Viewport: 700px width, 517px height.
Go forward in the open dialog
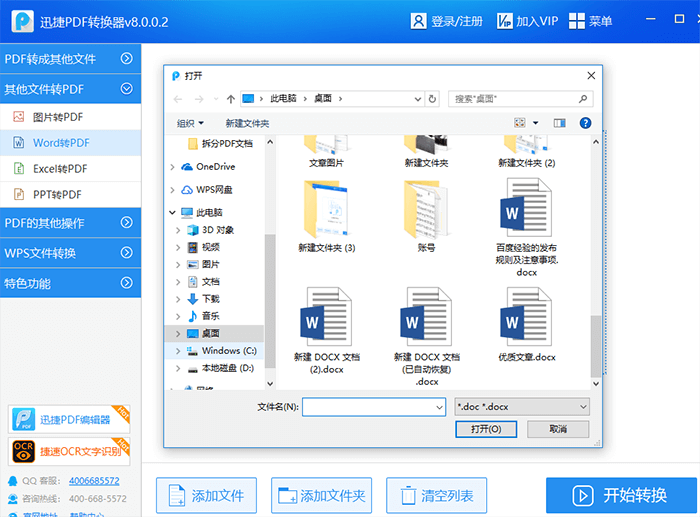point(199,99)
